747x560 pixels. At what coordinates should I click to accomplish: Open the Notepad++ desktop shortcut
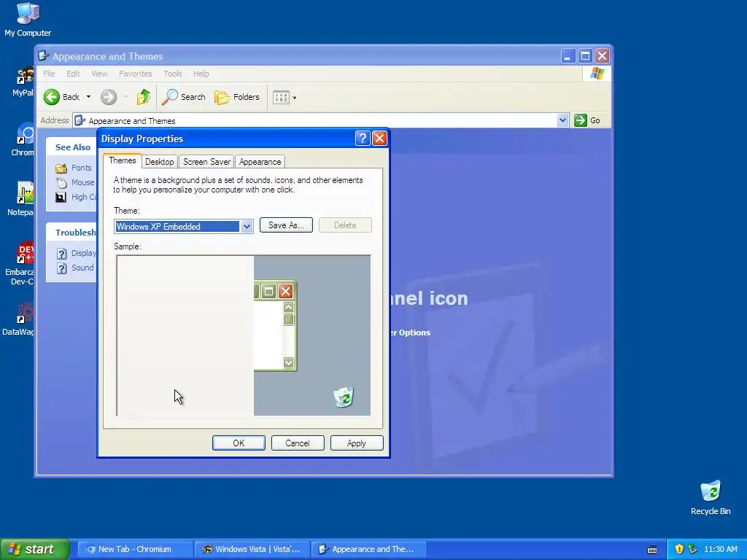[20, 199]
